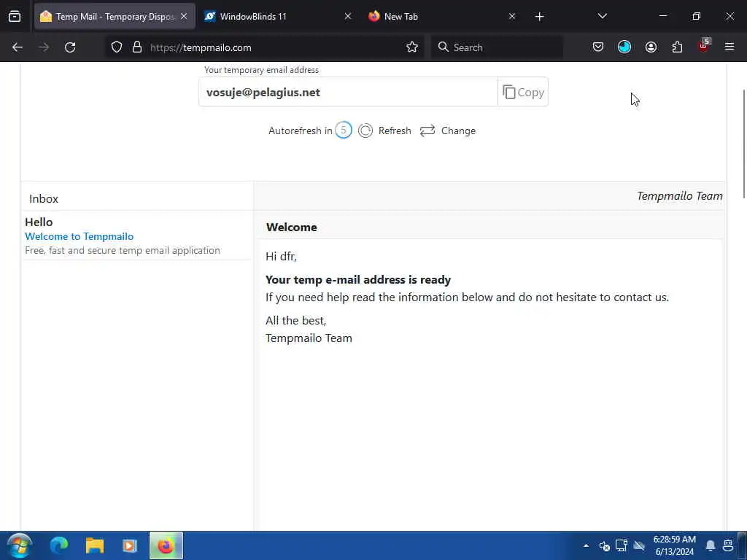Open the taskbar clock and date

[x=675, y=545]
